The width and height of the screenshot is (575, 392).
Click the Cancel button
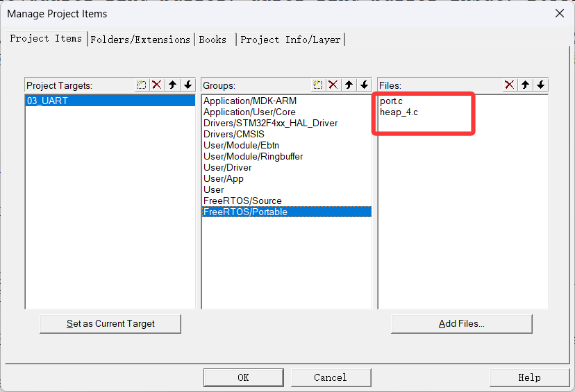pyautogui.click(x=331, y=377)
